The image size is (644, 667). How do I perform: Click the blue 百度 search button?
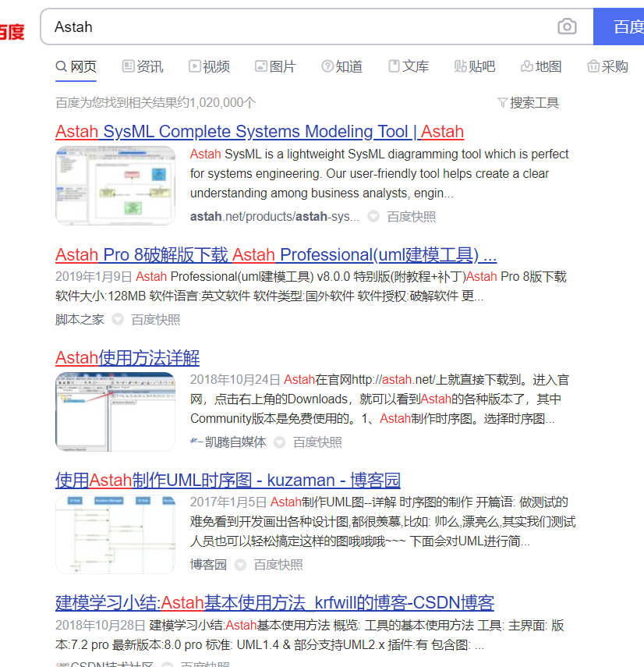point(619,27)
